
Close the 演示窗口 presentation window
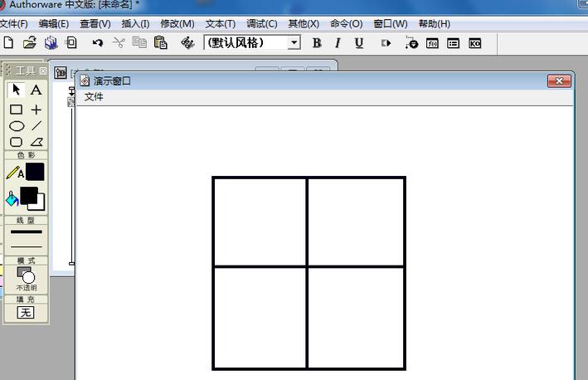coord(559,80)
